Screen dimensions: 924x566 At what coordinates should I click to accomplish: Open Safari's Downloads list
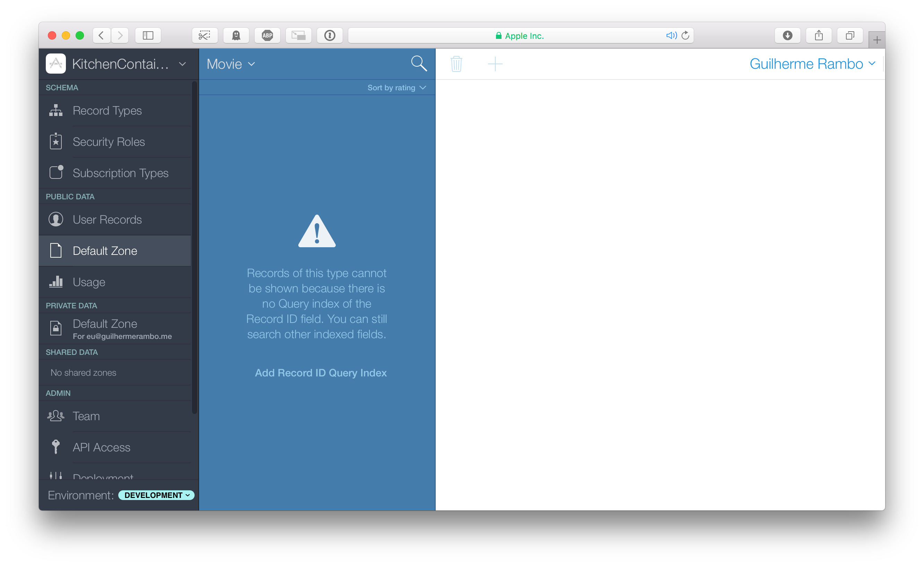[787, 35]
